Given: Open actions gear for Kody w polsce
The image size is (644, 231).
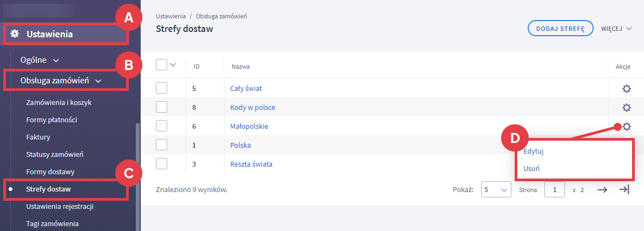Looking at the screenshot, I should [627, 108].
